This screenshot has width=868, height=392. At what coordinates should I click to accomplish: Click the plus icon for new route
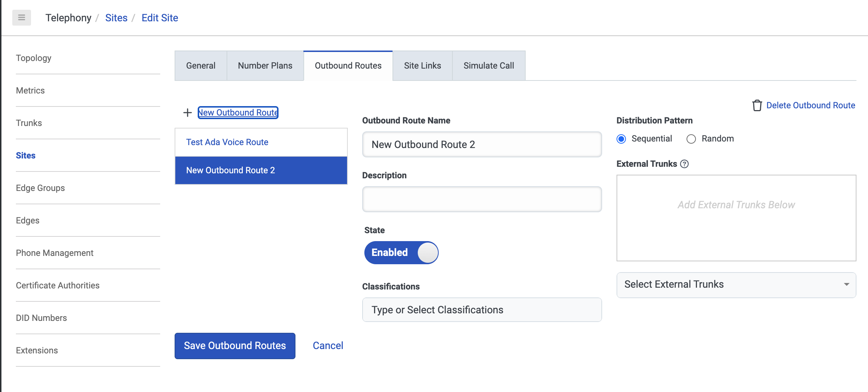[x=187, y=113]
